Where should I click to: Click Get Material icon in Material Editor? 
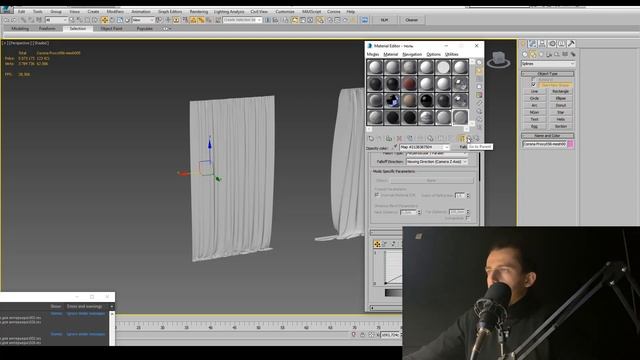pos(371,139)
